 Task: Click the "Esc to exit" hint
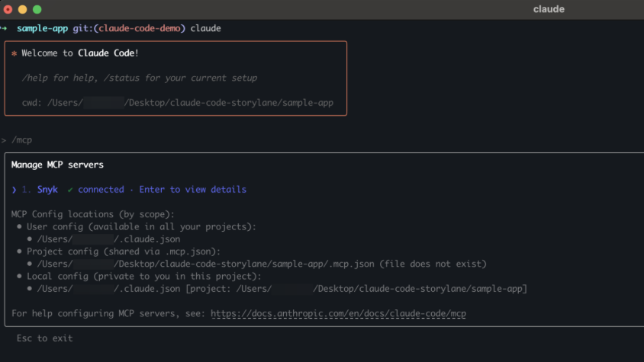tap(44, 338)
